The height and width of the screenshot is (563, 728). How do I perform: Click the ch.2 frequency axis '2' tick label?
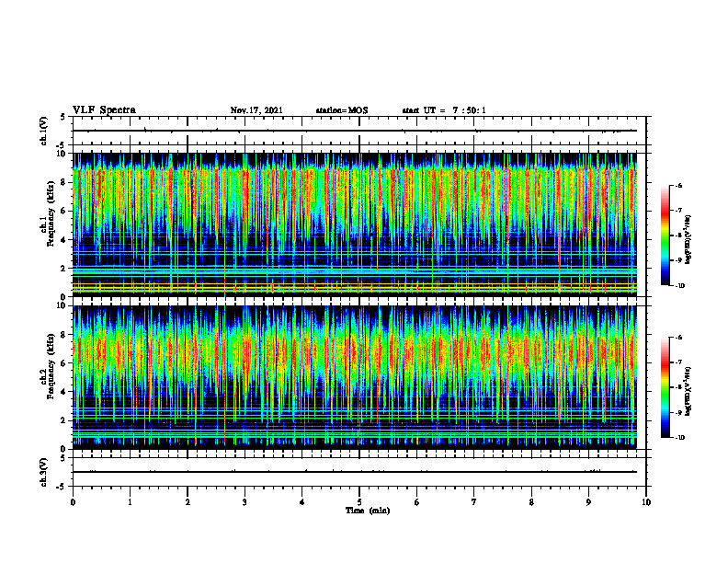tap(65, 420)
